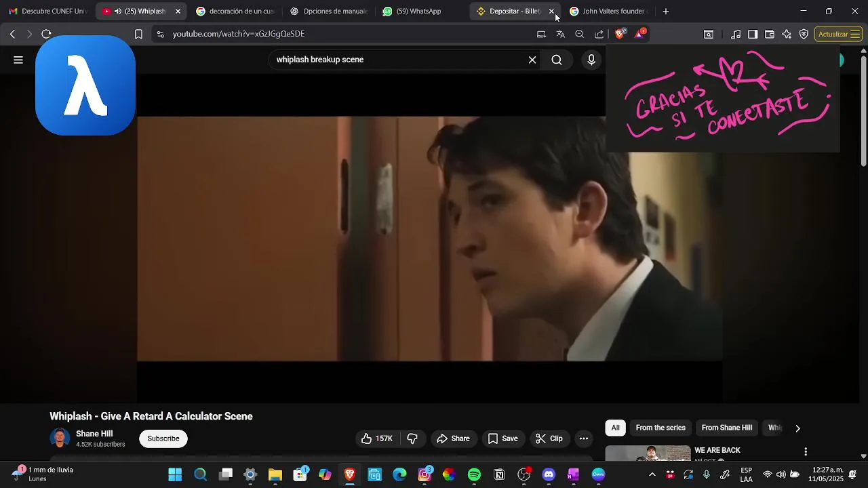Open Brave Wallet icon

[770, 34]
